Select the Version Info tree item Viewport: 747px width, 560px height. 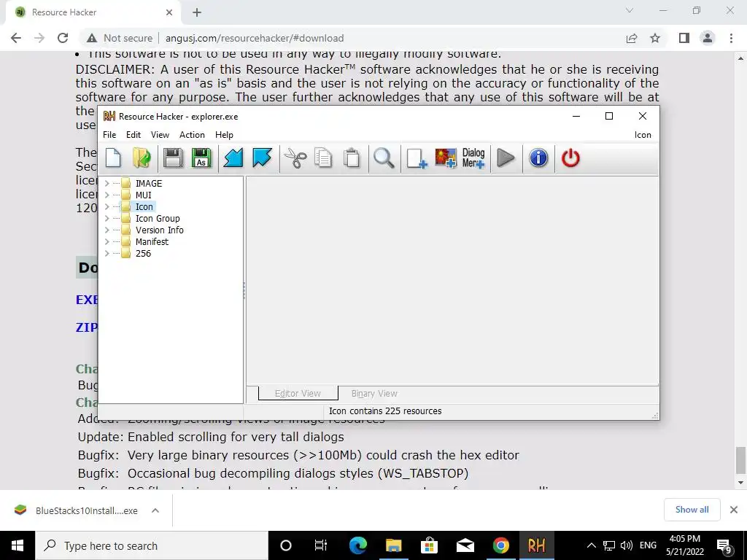coord(160,230)
